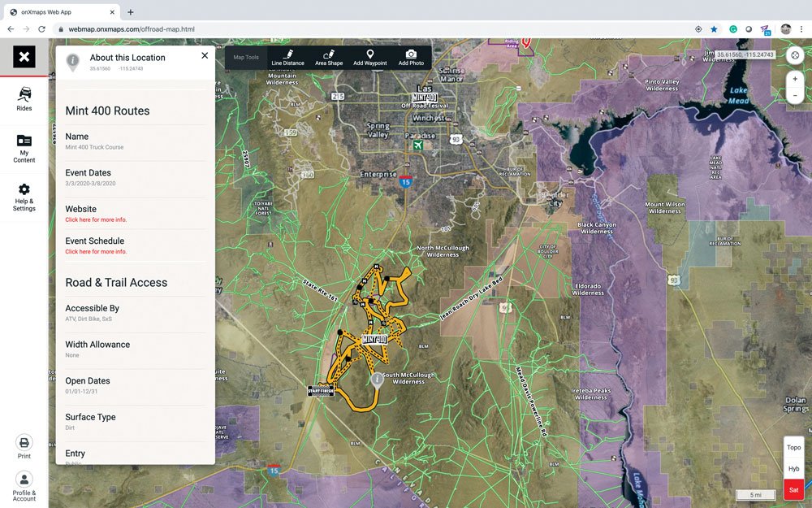The height and width of the screenshot is (508, 812).
Task: Click the info pin in panel header
Action: pos(73,63)
